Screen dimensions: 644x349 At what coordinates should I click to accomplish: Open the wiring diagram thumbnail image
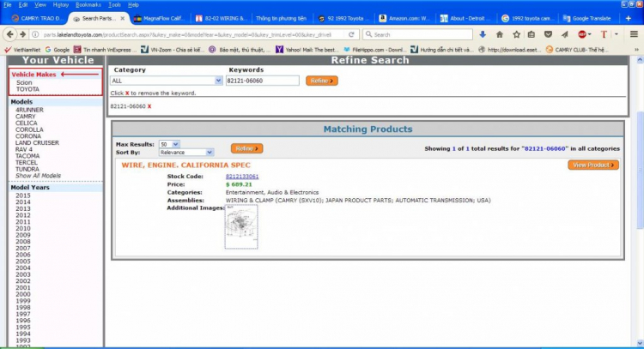241,226
